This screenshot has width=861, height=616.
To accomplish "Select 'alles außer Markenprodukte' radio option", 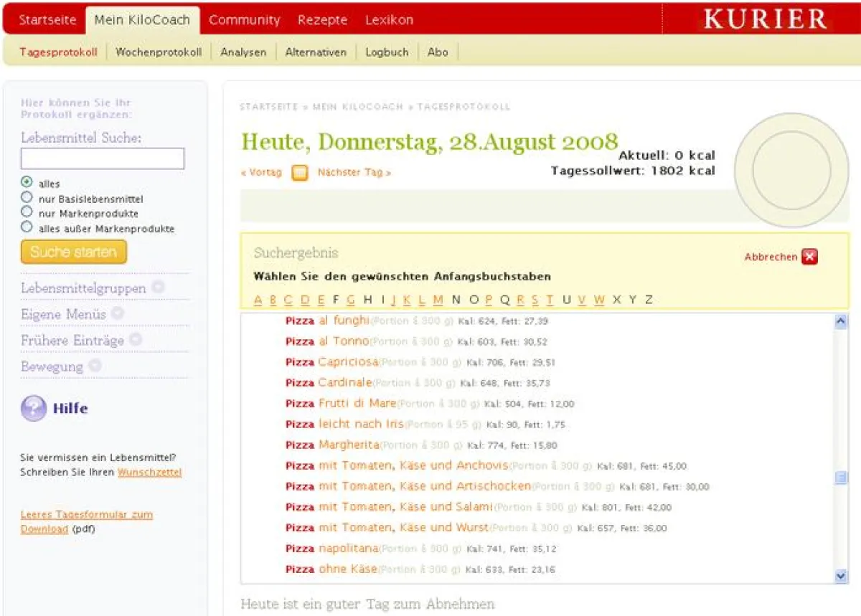I will tap(27, 227).
